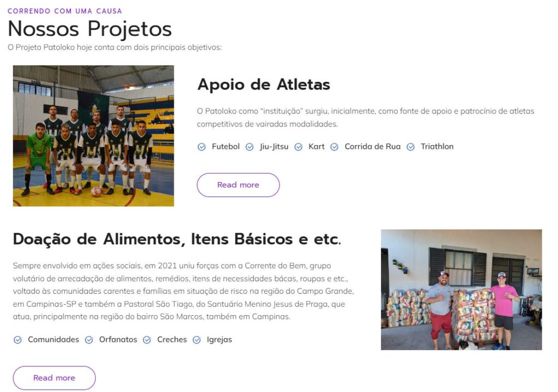Screen dimensions: 558x392
Task: Click the check icon beside Corrida de Rua
Action: (334, 147)
